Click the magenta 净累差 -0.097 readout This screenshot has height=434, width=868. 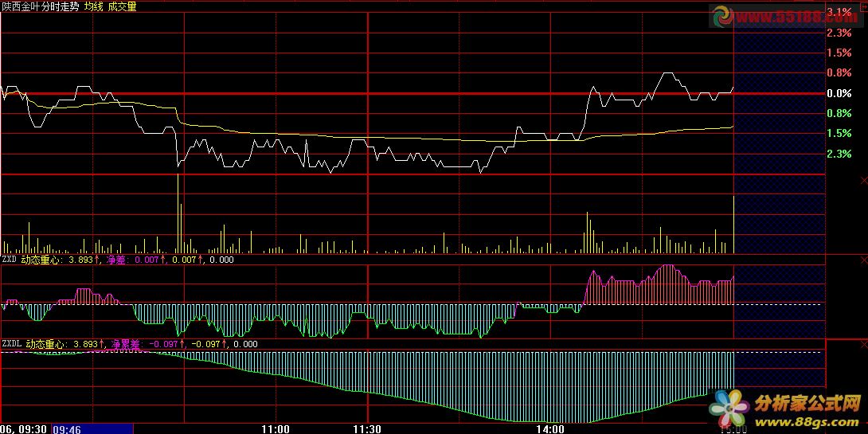click(x=147, y=344)
